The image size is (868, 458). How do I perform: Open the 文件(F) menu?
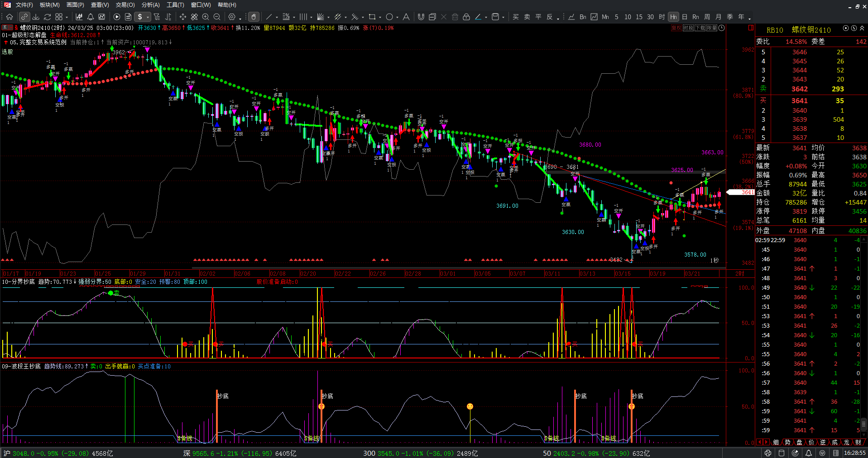(x=24, y=5)
